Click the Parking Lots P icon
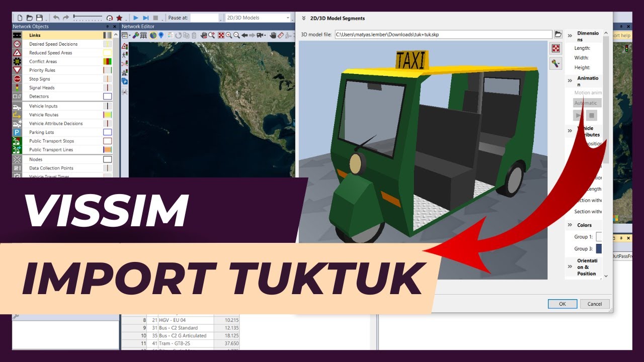644x362 pixels. click(x=17, y=132)
